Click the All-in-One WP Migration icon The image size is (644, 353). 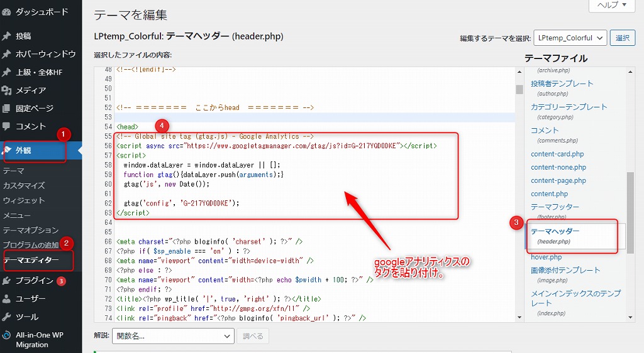click(7, 335)
